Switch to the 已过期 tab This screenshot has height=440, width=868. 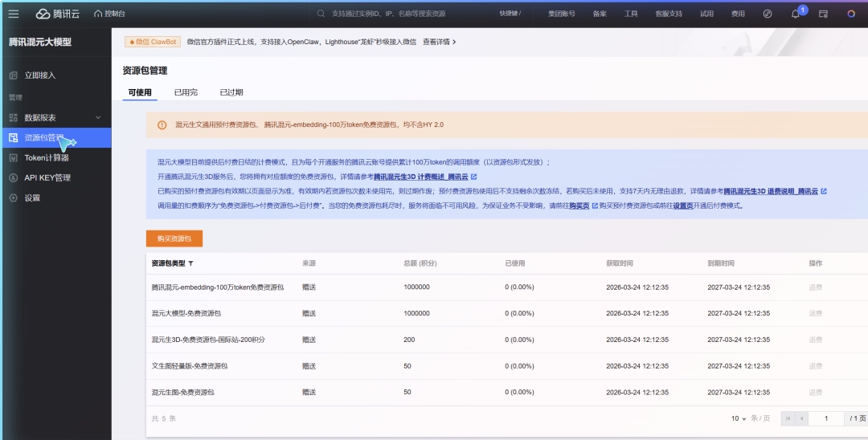click(231, 92)
